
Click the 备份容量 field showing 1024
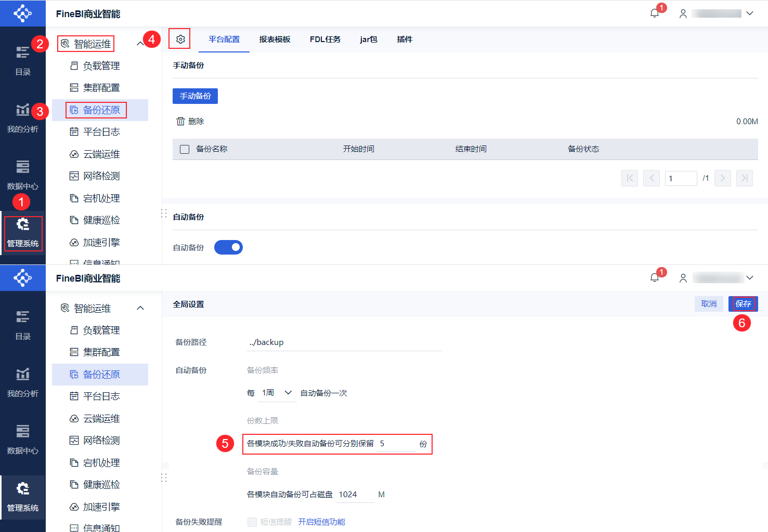click(x=356, y=495)
